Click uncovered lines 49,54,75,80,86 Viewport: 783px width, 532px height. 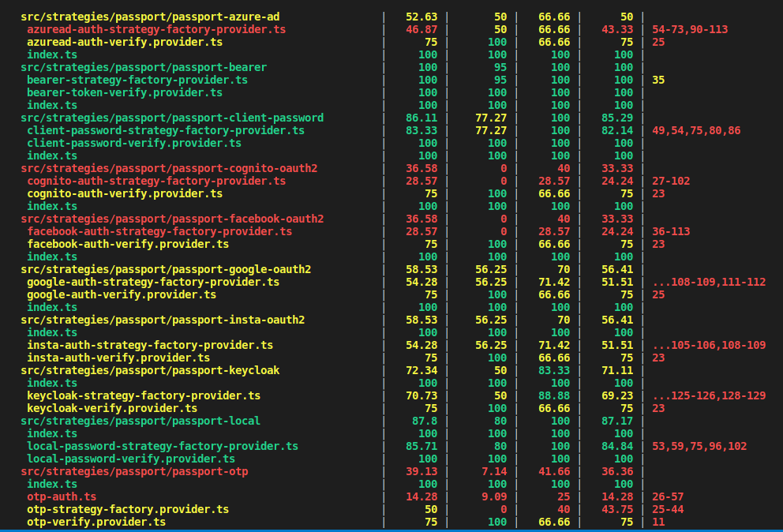(x=697, y=130)
